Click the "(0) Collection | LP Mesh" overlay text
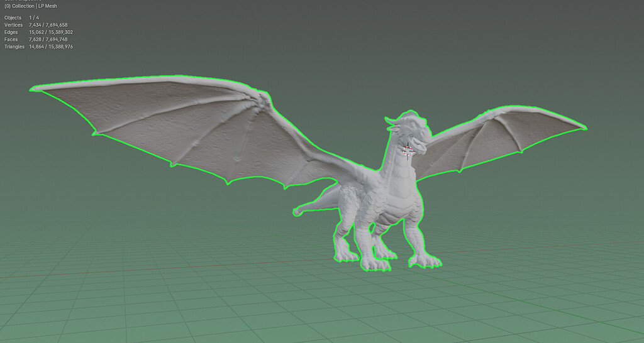The height and width of the screenshot is (343, 644). tap(31, 6)
